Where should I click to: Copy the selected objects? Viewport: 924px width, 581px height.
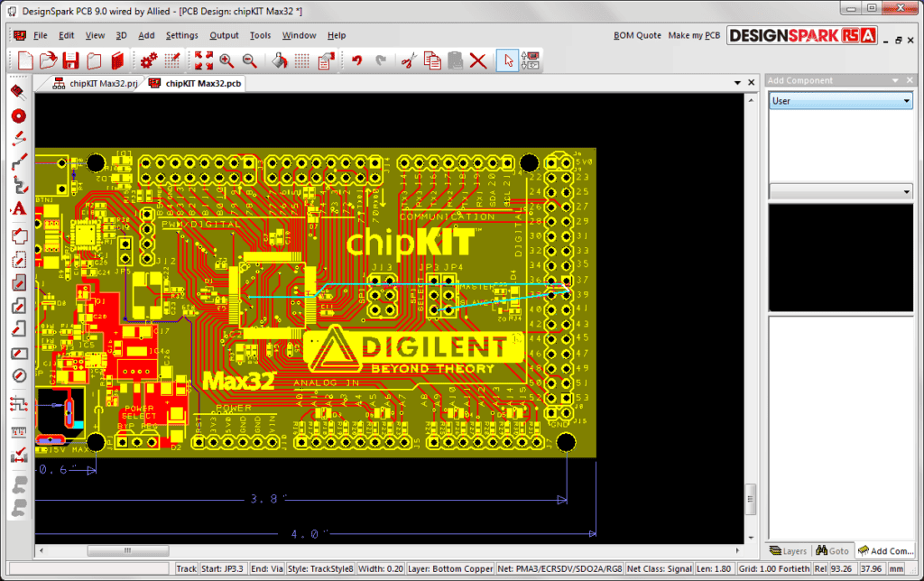(431, 60)
